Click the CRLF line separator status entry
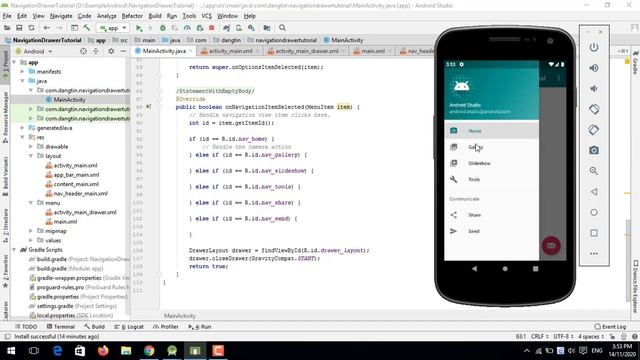 (540, 337)
